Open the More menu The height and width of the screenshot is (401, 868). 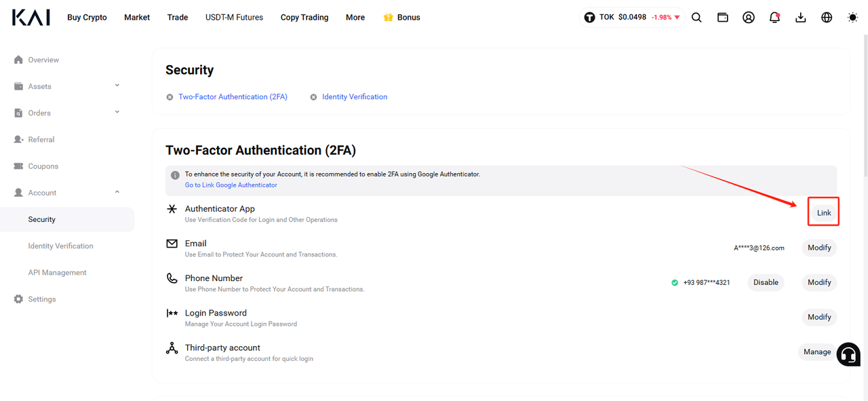click(x=355, y=18)
